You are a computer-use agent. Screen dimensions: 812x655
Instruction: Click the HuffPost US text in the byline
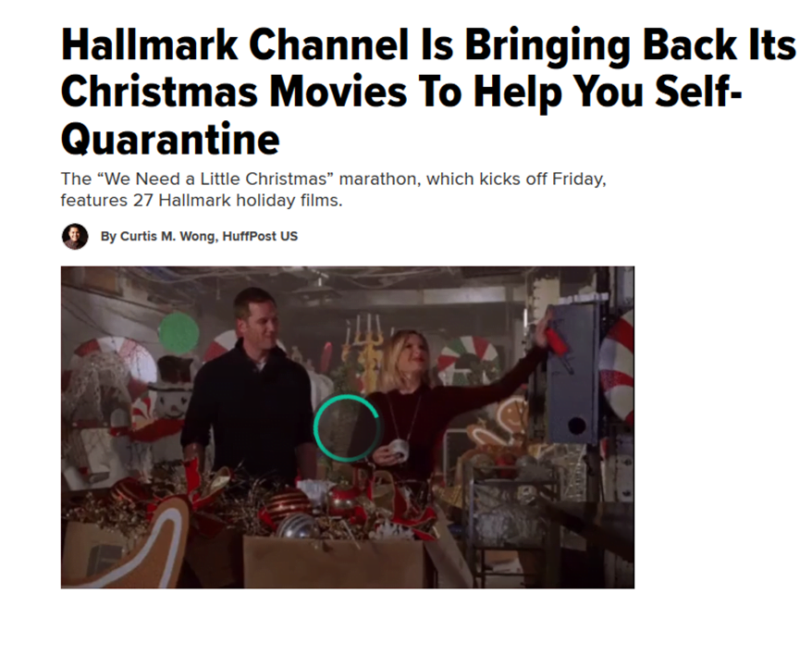[260, 236]
